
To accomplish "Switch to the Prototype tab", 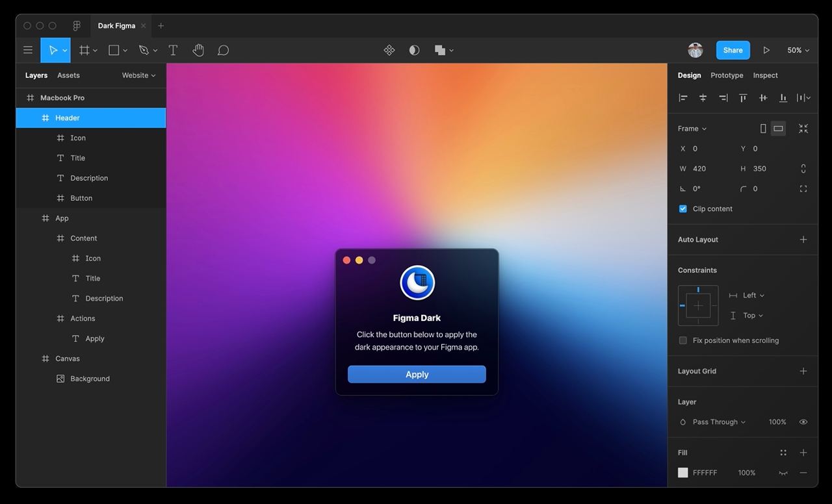I will (x=727, y=75).
